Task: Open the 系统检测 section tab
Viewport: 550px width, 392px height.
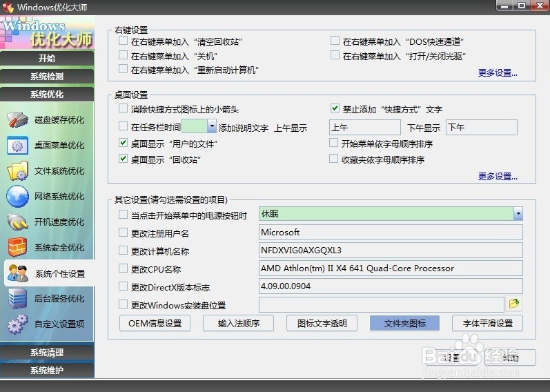Action: tap(47, 76)
